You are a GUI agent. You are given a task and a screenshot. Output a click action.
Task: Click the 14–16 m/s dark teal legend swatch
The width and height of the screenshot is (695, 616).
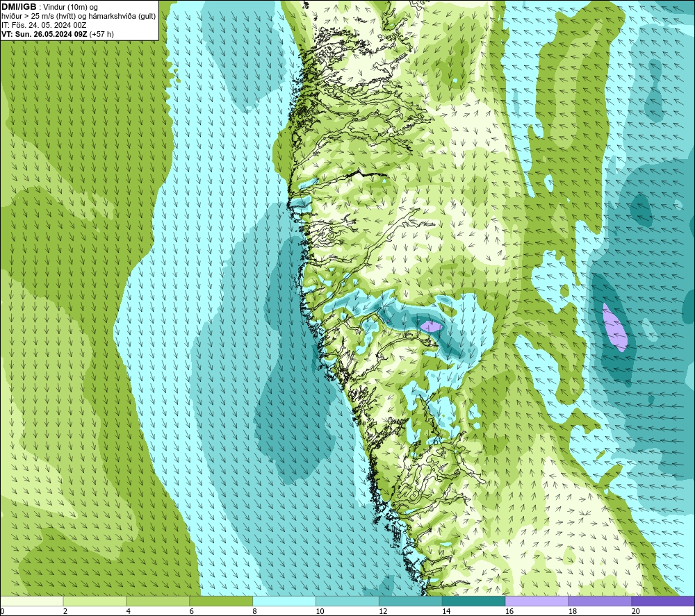[x=474, y=601]
